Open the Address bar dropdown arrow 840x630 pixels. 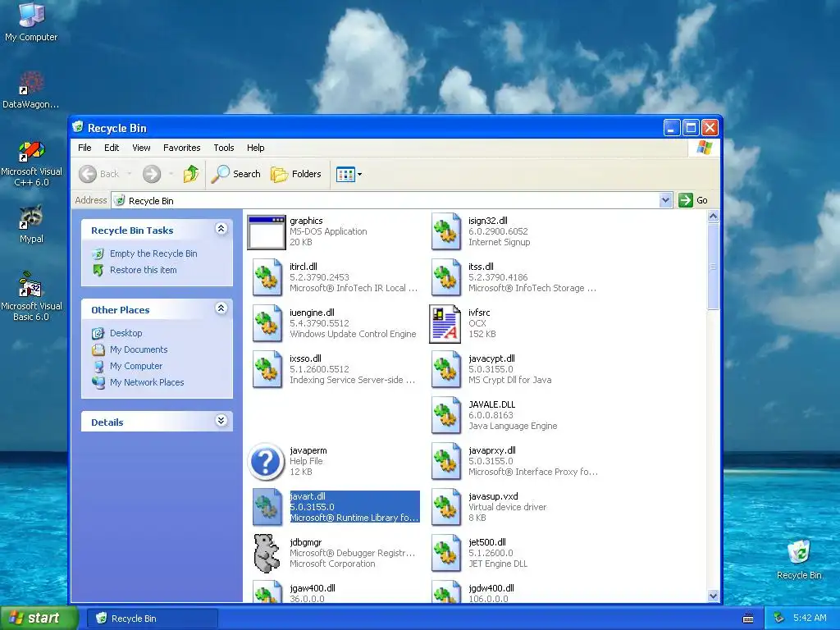coord(664,200)
